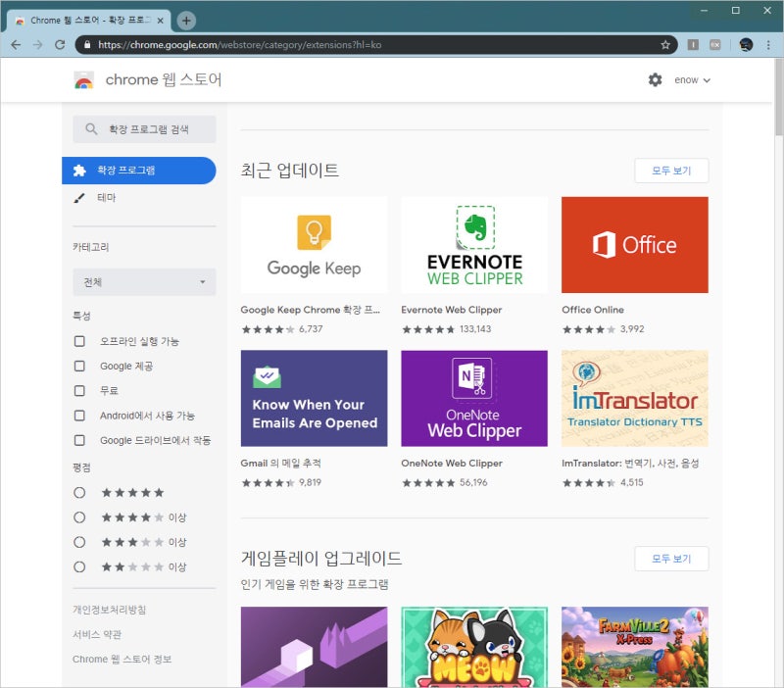Enable the '오프라인 실행 가능' checkbox
The height and width of the screenshot is (688, 784).
(80, 341)
